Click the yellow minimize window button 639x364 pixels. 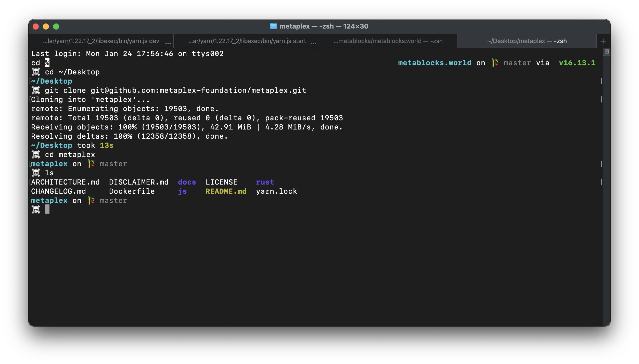coord(46,27)
